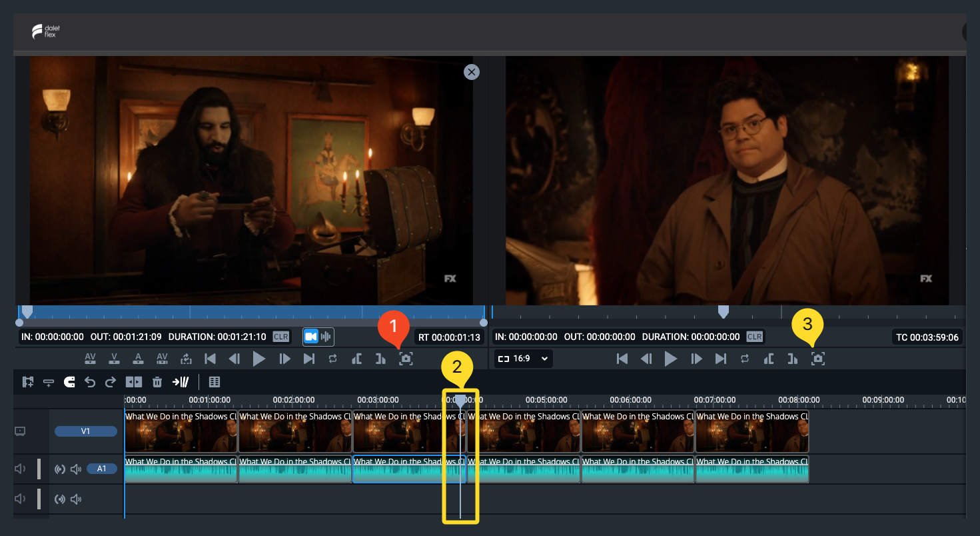
Task: Switch the source viewer to video mode
Action: tap(310, 337)
